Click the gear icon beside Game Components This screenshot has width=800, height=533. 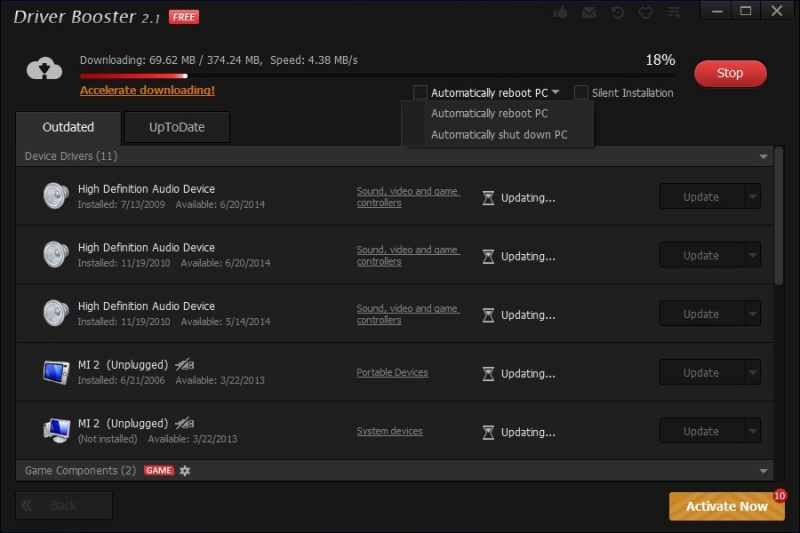click(185, 471)
